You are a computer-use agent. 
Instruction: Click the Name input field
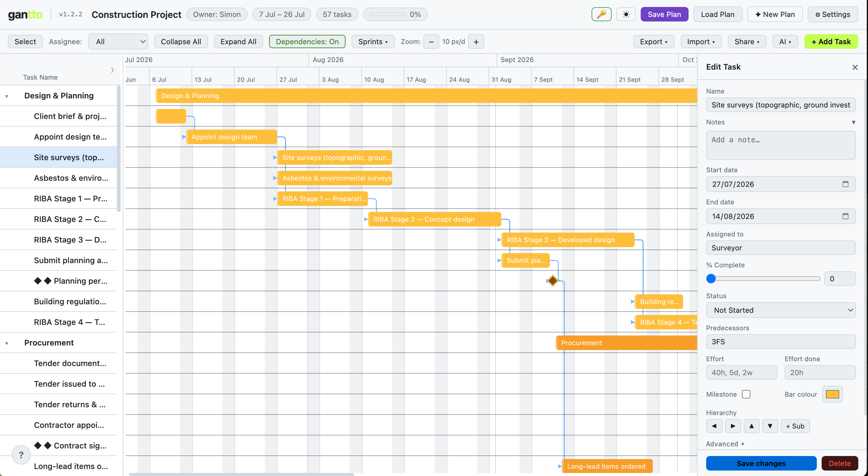coord(780,105)
